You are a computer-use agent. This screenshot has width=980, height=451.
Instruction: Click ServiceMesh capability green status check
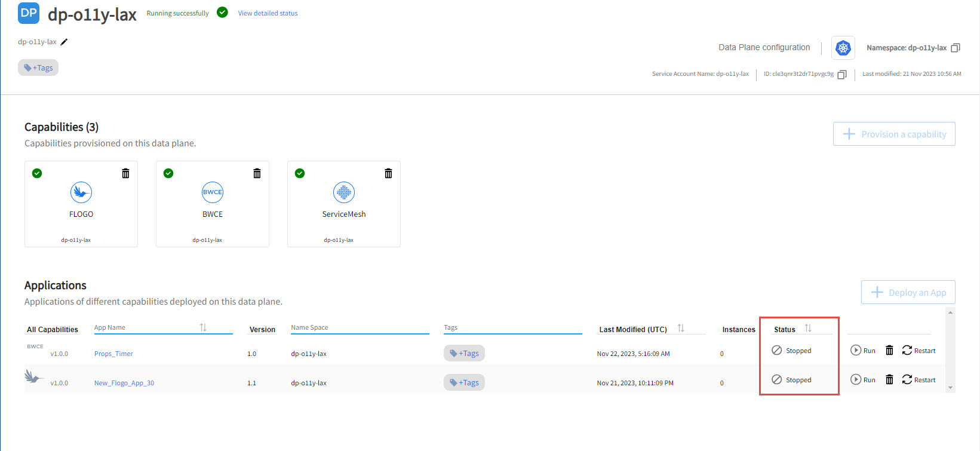[x=300, y=173]
